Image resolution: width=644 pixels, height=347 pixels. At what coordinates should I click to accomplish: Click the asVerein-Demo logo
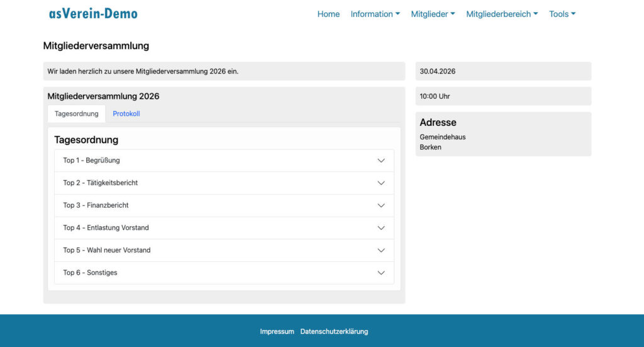coord(93,14)
